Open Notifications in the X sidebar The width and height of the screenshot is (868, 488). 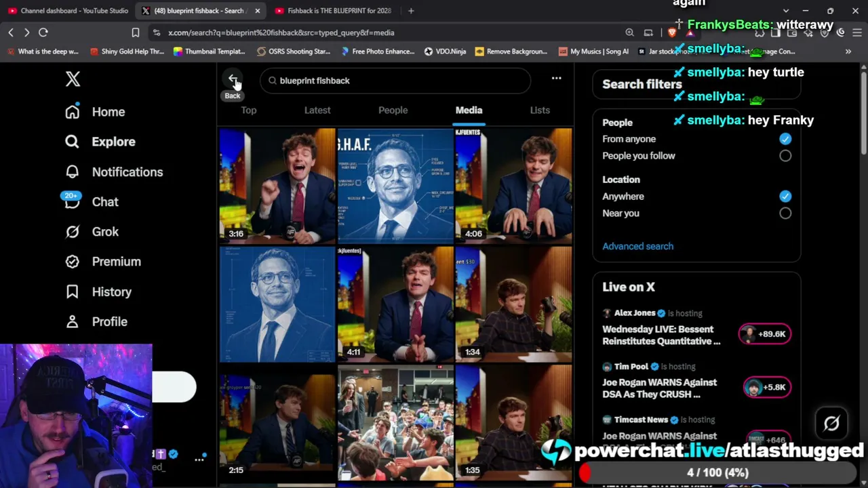pos(114,172)
